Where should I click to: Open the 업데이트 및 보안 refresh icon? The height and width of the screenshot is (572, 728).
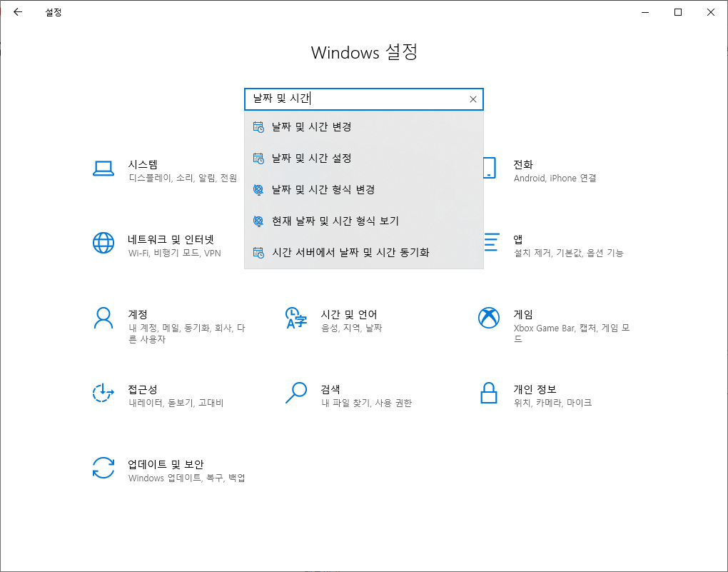coord(103,468)
